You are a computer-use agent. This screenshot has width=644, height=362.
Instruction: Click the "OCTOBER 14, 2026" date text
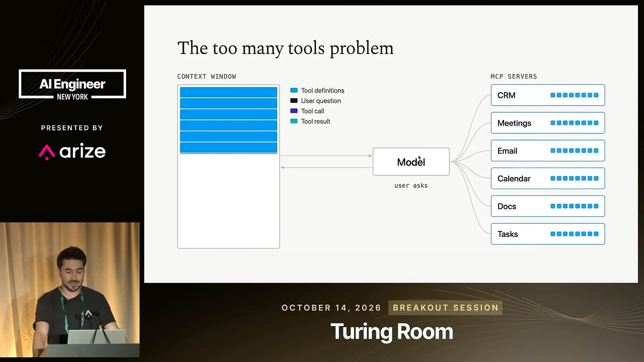coord(331,308)
